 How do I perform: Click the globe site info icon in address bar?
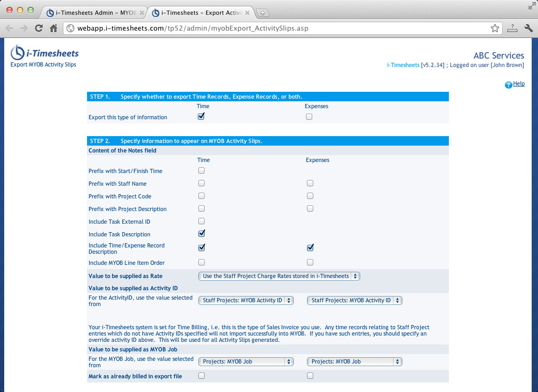70,28
